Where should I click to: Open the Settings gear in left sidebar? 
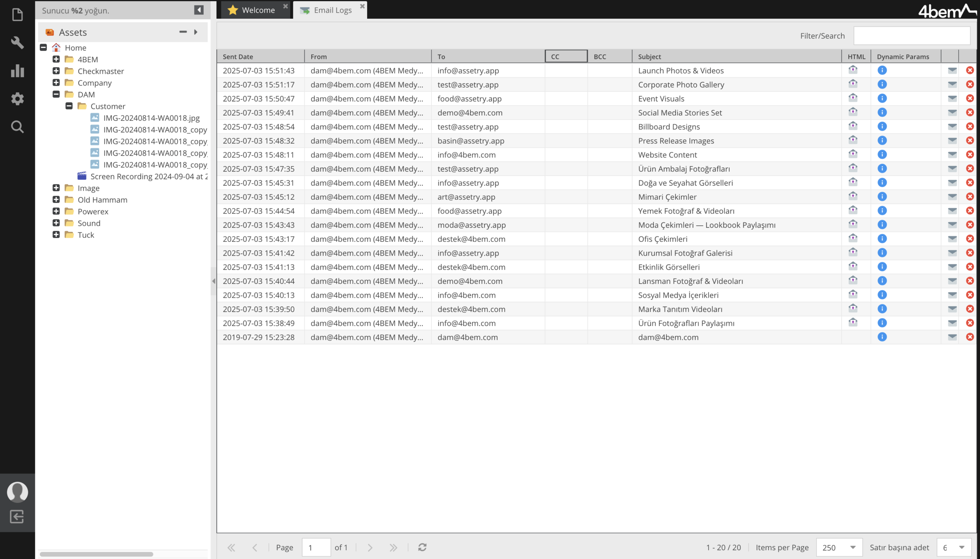tap(17, 99)
